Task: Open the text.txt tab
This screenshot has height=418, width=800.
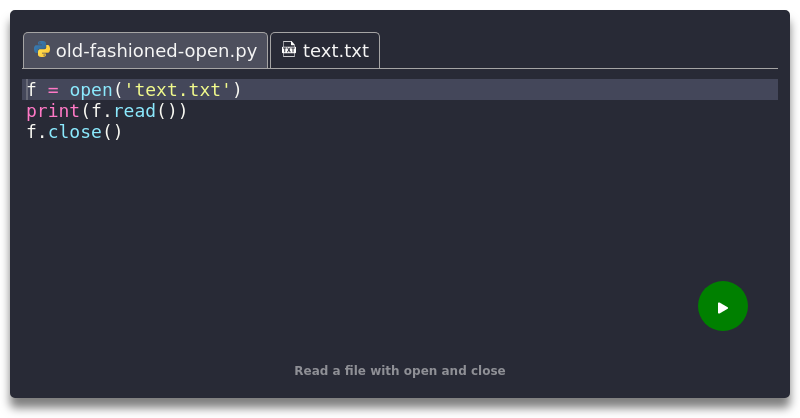Action: click(x=336, y=50)
